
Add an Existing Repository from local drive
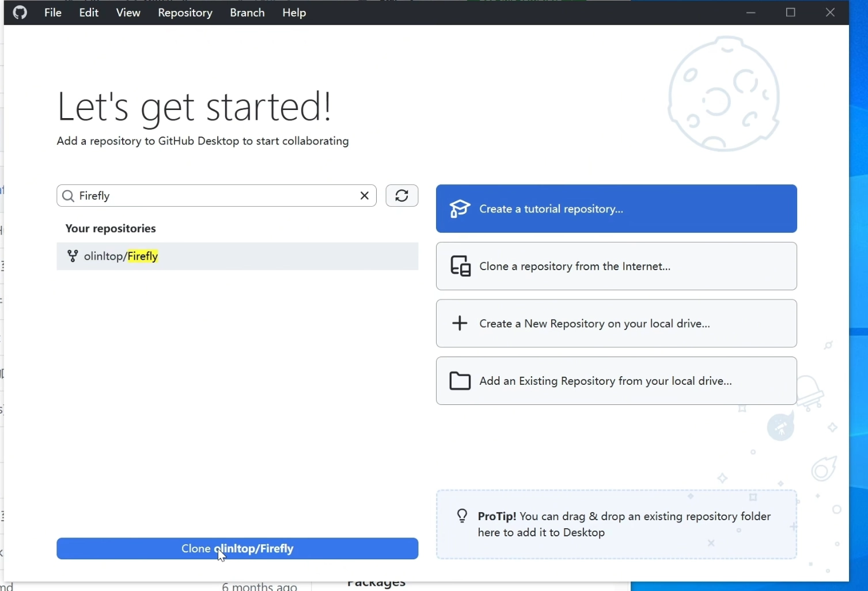coord(616,381)
